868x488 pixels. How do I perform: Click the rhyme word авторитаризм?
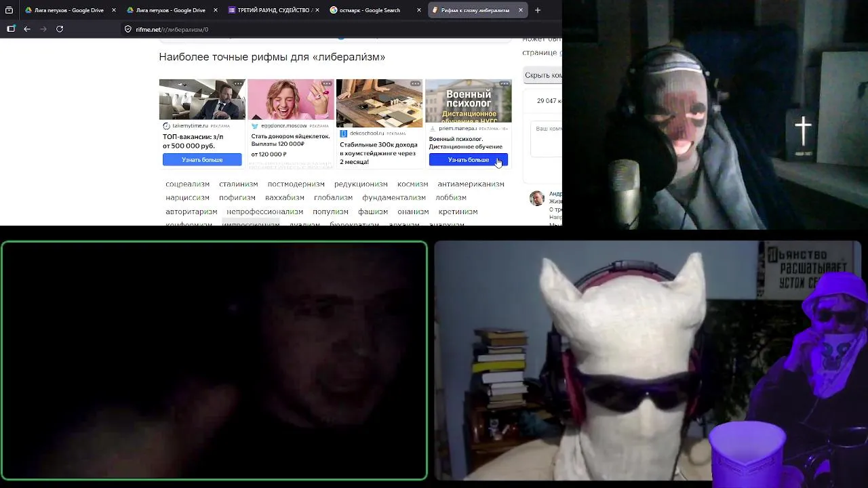click(191, 211)
